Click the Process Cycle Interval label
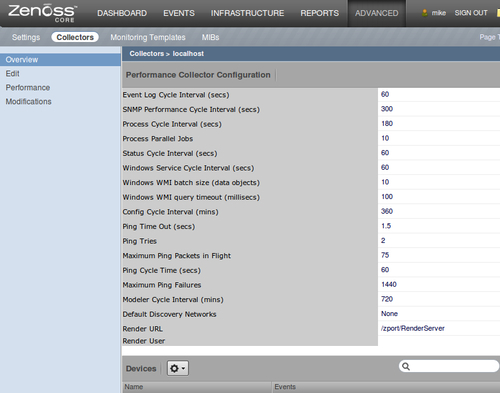This screenshot has width=500, height=393. 172,124
